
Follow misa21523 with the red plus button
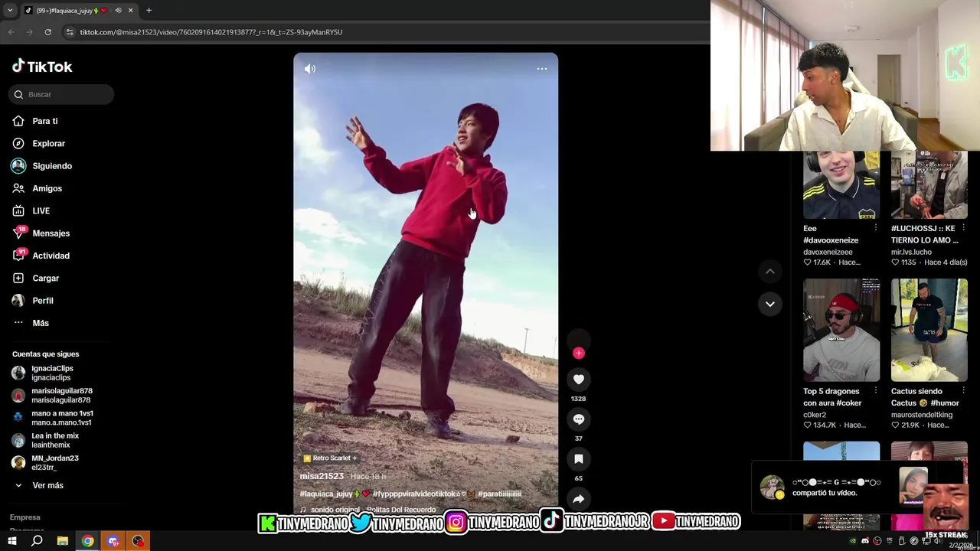tap(579, 353)
